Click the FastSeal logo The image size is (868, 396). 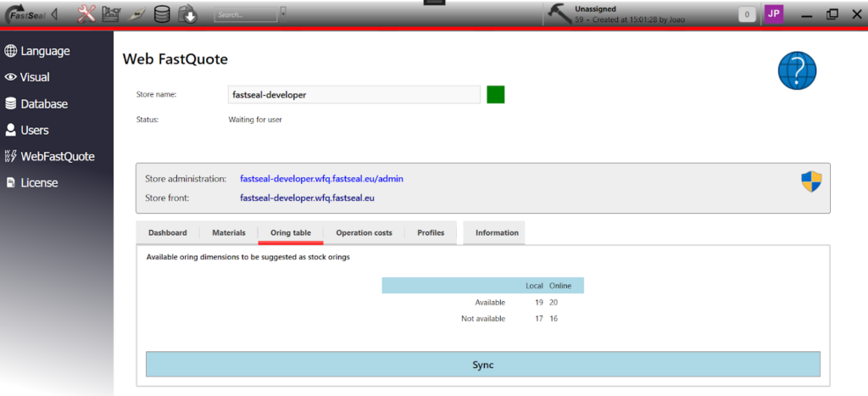(x=25, y=14)
